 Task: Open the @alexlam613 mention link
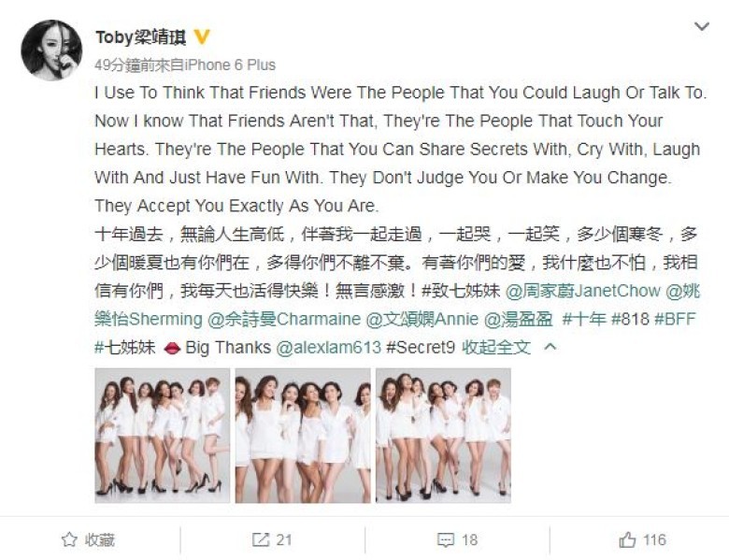pos(329,348)
